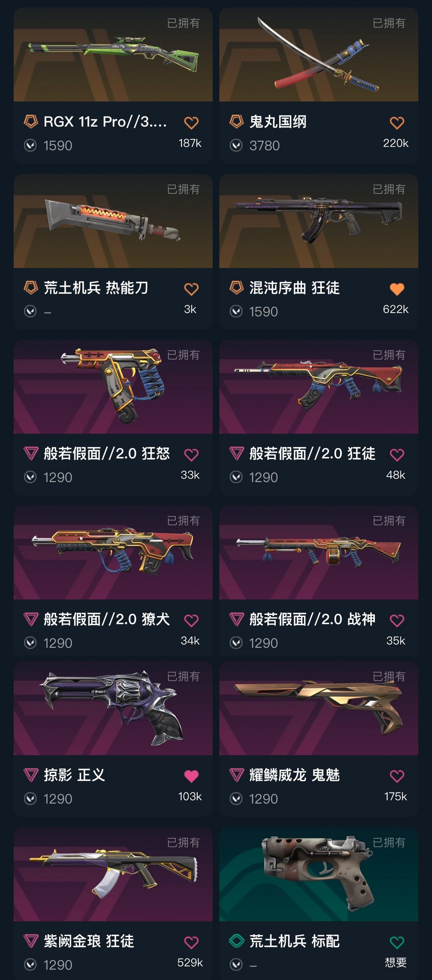The width and height of the screenshot is (432, 980).
Task: Click the 已拥有 badge on 紫阙金琅 狂徒
Action: [x=183, y=842]
